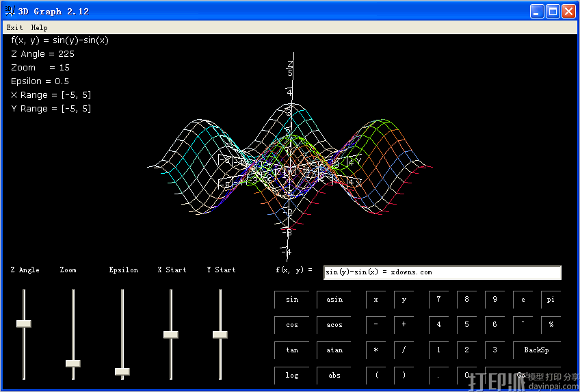Click the BackSp key
The width and height of the screenshot is (580, 392).
(x=537, y=350)
